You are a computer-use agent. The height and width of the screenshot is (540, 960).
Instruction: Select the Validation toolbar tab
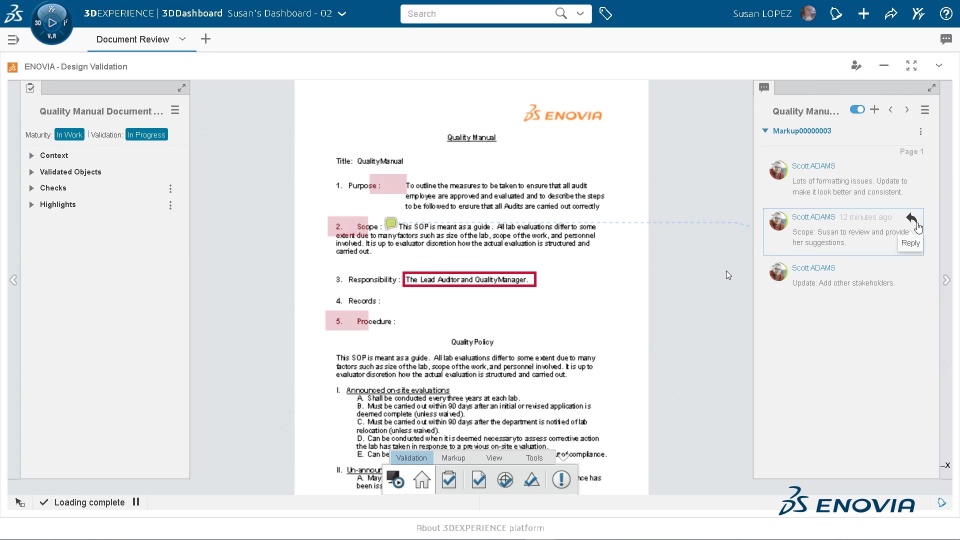[x=411, y=458]
